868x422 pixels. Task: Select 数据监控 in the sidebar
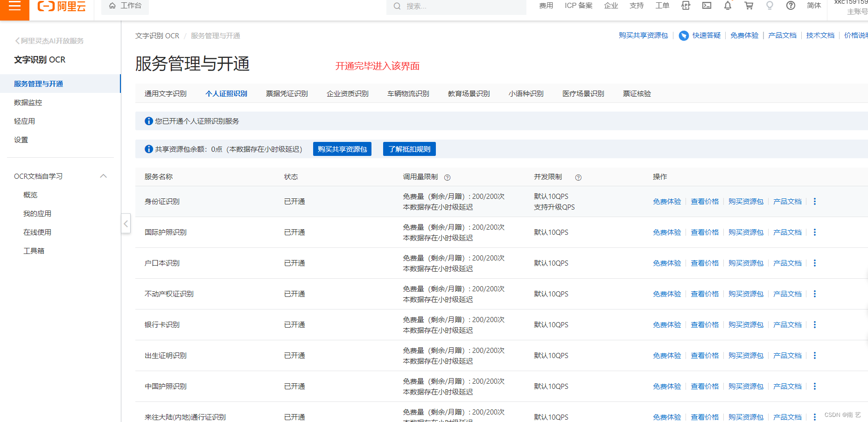pos(28,102)
